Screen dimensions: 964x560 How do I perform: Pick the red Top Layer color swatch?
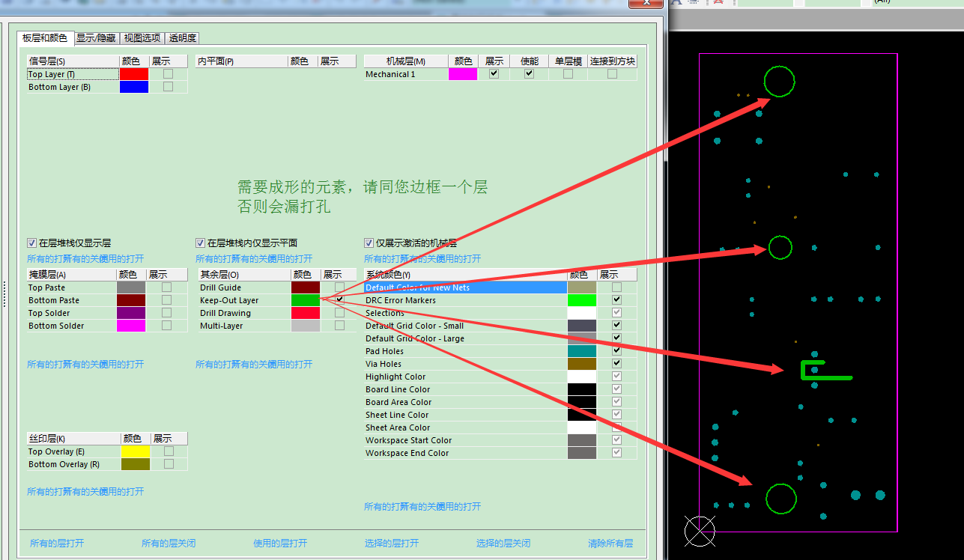coord(134,74)
